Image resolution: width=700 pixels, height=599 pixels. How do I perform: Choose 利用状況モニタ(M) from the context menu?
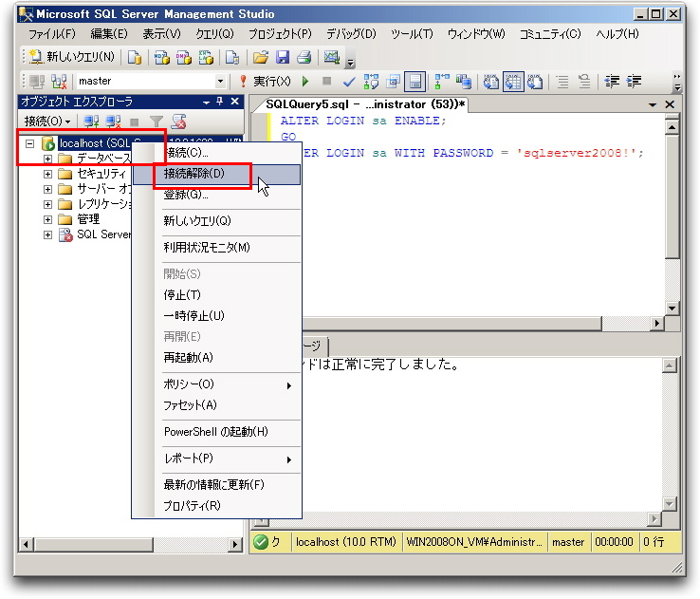216,248
